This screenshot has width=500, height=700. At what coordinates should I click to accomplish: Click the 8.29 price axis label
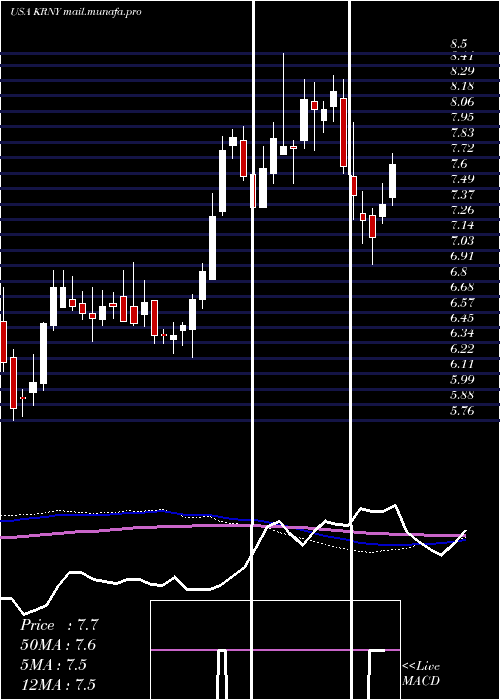pyautogui.click(x=462, y=71)
